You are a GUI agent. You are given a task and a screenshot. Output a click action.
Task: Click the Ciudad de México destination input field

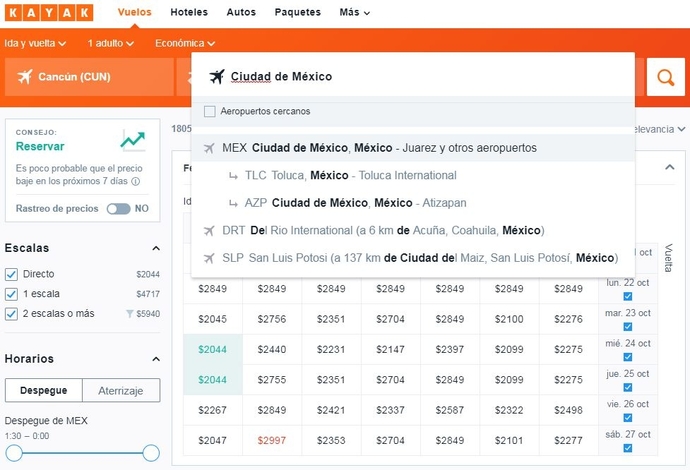(x=420, y=77)
